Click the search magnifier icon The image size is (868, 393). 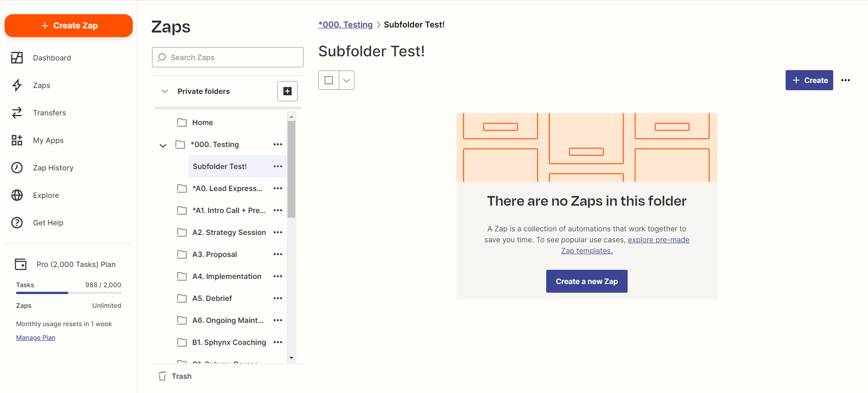pyautogui.click(x=162, y=57)
